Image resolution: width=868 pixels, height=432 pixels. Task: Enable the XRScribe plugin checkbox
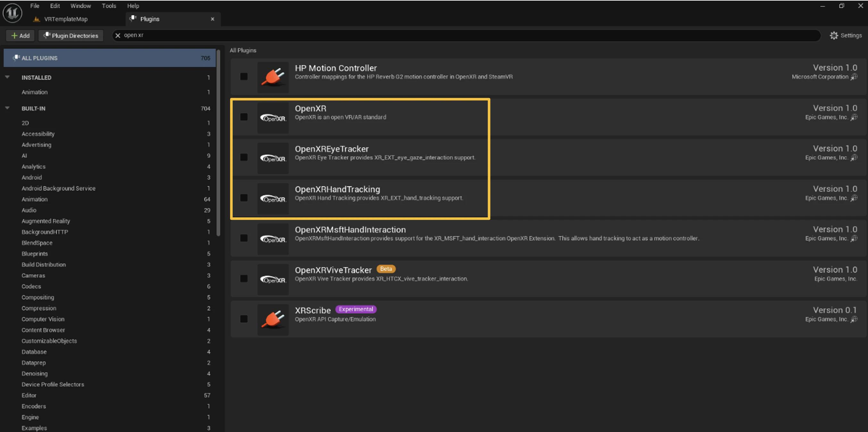[244, 319]
